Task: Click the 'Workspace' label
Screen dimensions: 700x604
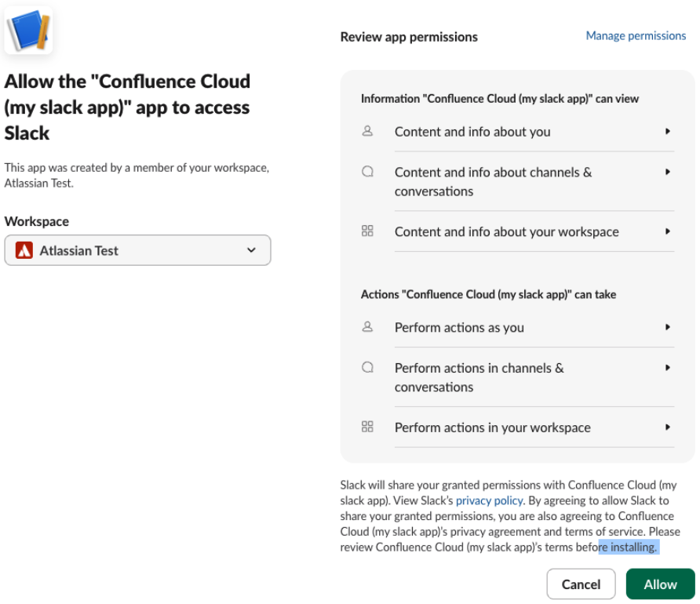Action: pyautogui.click(x=37, y=222)
